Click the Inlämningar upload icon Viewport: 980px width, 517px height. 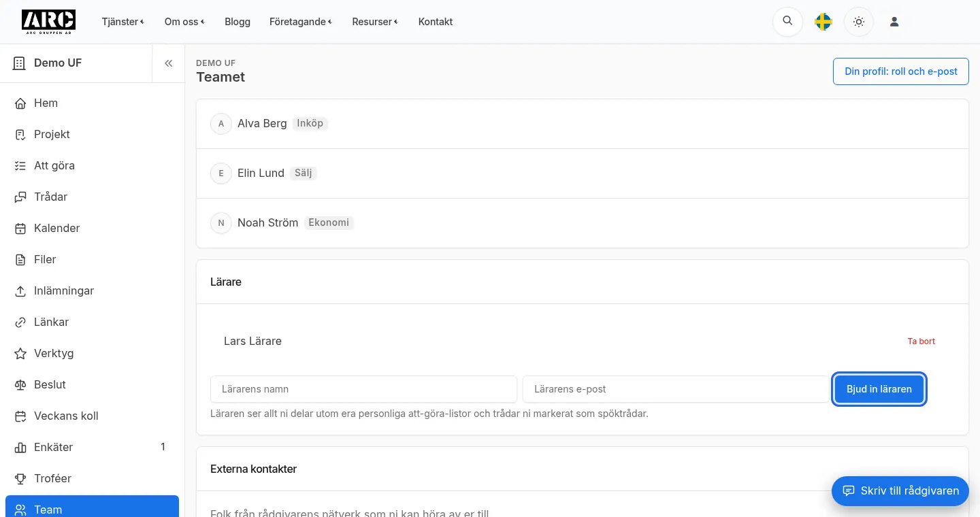click(x=20, y=291)
